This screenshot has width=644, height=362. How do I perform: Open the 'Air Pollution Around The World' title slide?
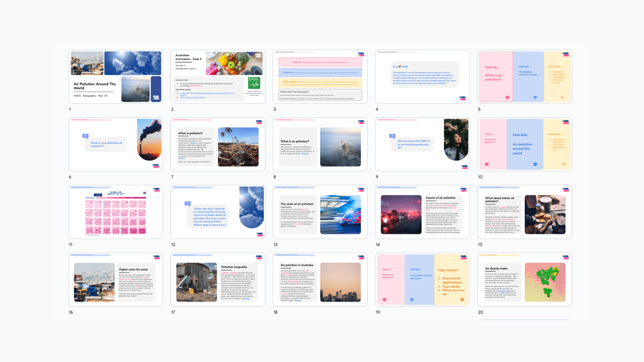(x=116, y=77)
